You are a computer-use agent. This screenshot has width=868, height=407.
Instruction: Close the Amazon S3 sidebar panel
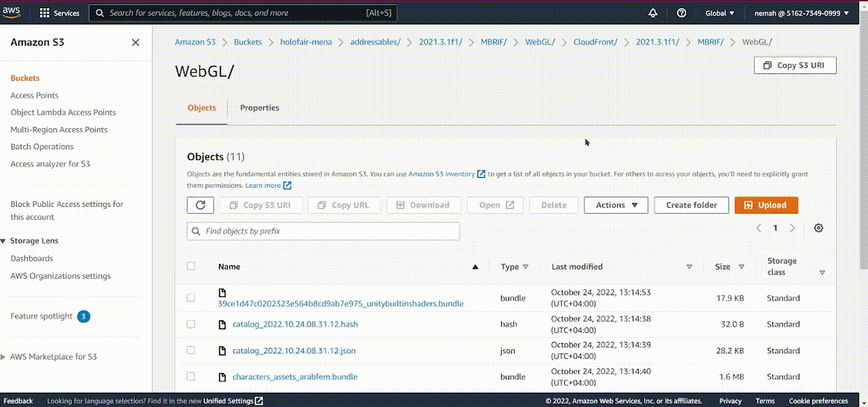[x=136, y=43]
